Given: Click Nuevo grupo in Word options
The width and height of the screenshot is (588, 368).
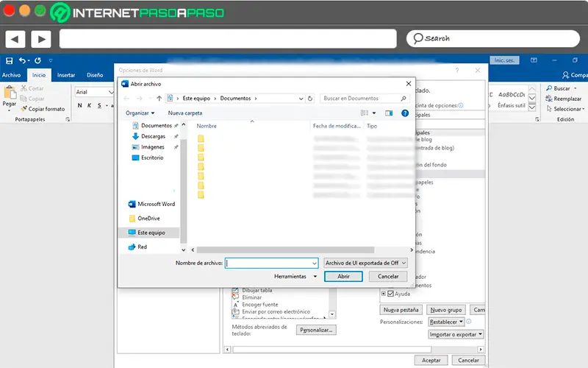Looking at the screenshot, I should point(446,310).
